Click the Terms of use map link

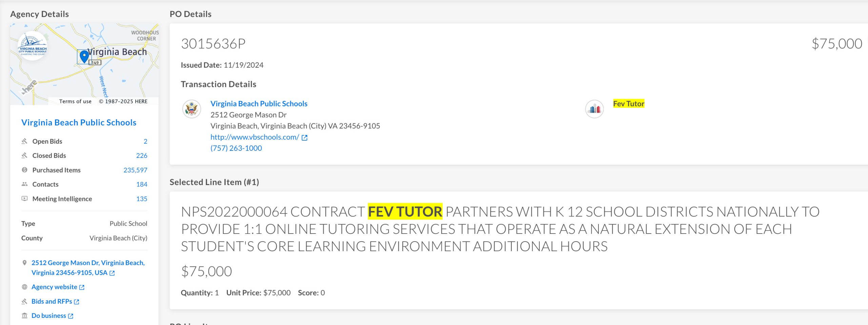click(75, 101)
